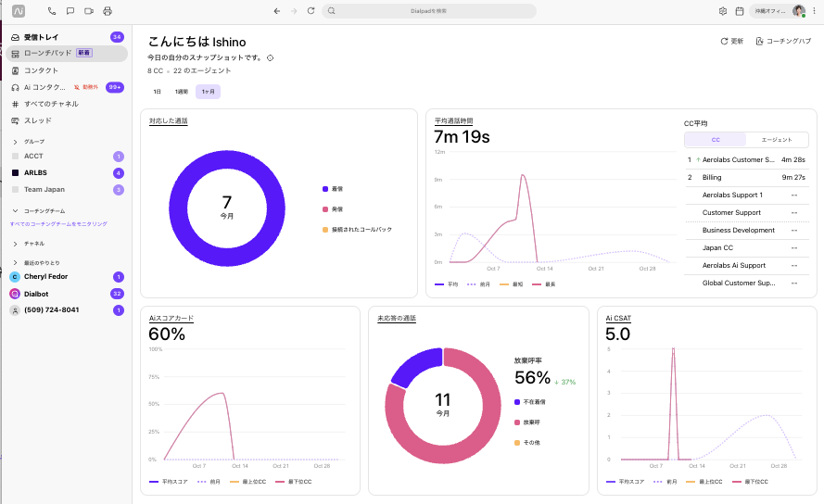Screen dimensions: 824x504
Task: Click the phone call icon in top bar
Action: 52,11
